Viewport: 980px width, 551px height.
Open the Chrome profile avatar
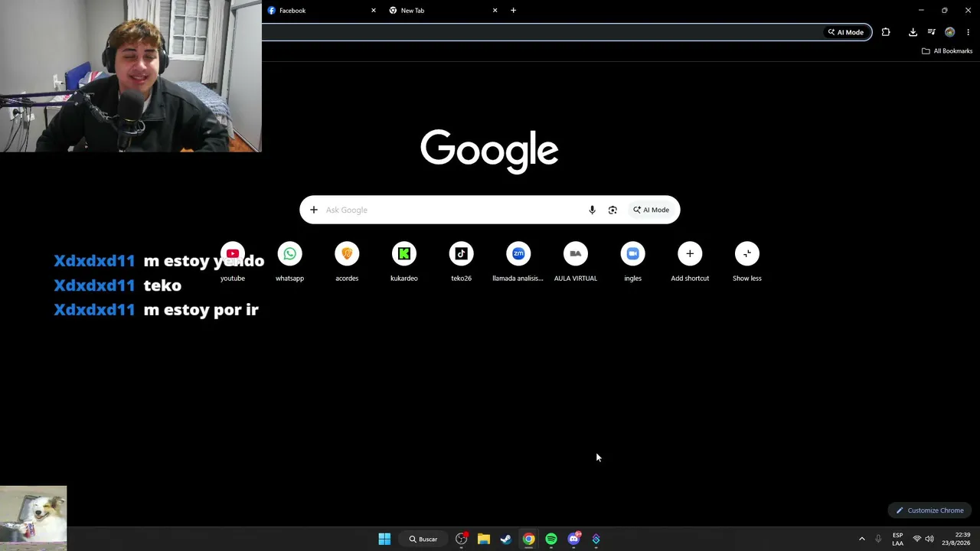coord(950,32)
